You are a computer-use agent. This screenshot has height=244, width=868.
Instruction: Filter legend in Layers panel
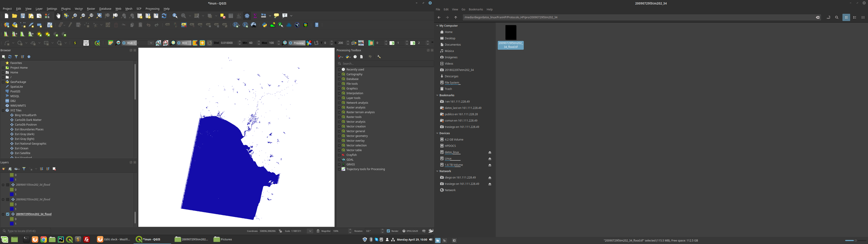[24, 169]
